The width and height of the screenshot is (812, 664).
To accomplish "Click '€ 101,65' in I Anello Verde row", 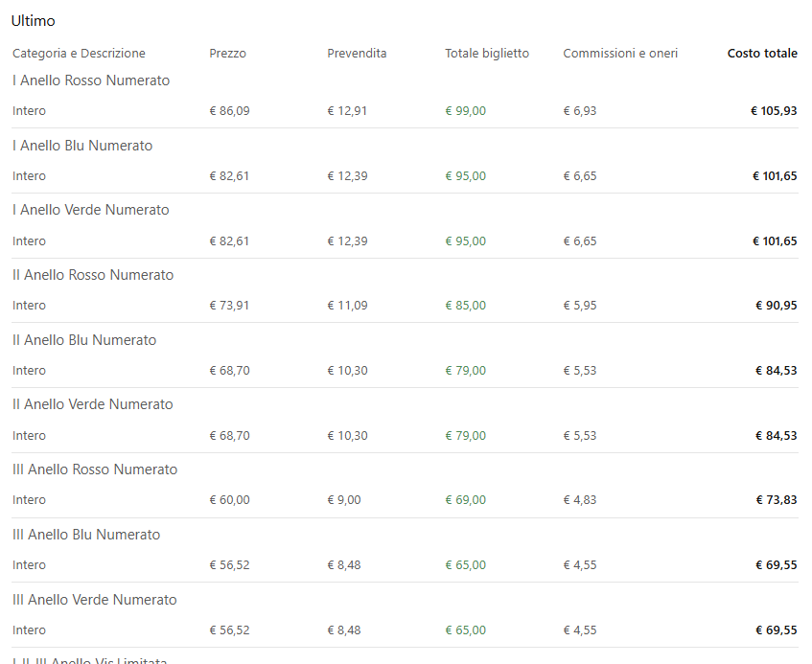I will pyautogui.click(x=775, y=241).
